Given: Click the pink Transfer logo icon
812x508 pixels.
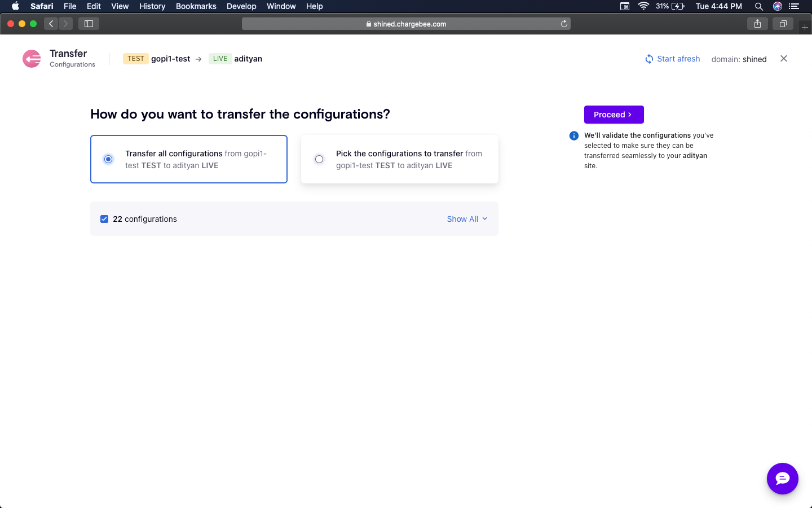Looking at the screenshot, I should (x=31, y=58).
